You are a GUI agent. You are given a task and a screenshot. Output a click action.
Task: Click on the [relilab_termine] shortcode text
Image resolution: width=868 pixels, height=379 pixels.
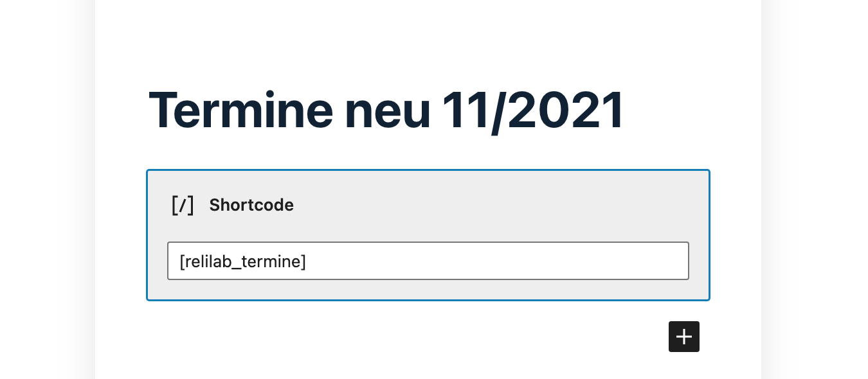(x=242, y=261)
